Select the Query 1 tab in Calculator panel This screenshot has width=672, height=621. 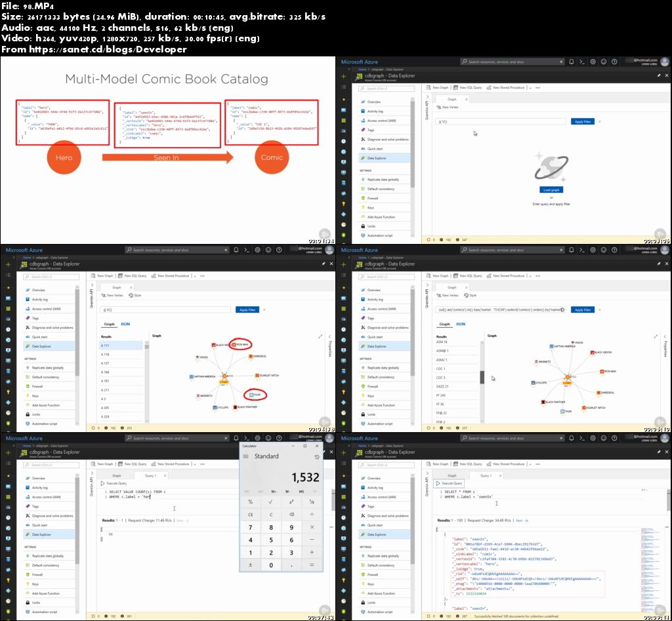point(150,476)
